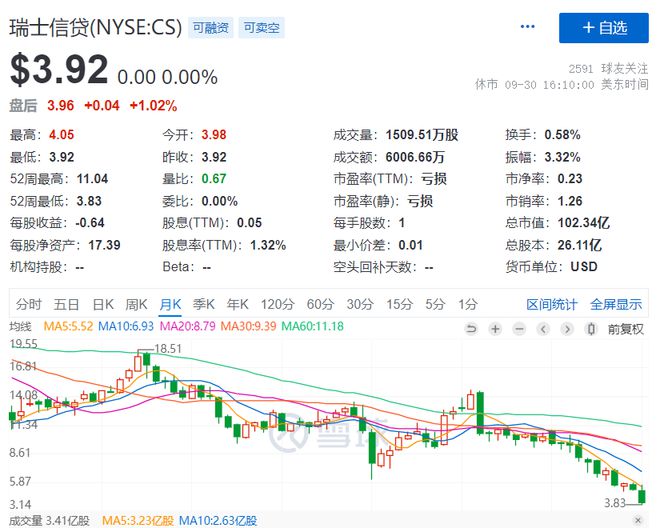This screenshot has height=528, width=660.
Task: Click the chart reset (undo arrow) icon
Action: [471, 328]
